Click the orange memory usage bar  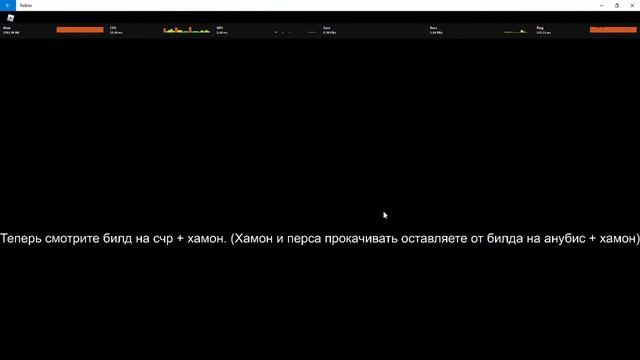[x=80, y=30]
